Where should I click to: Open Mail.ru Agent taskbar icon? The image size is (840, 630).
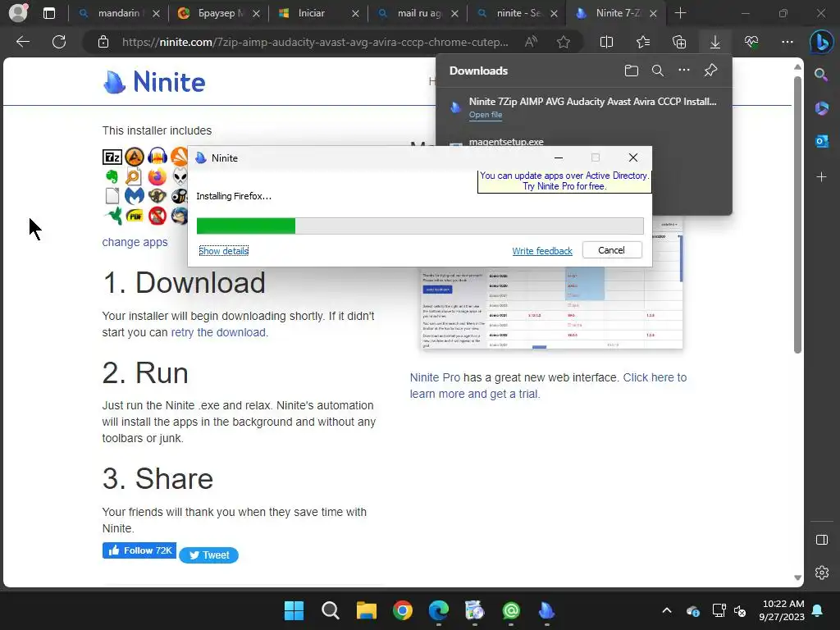(511, 610)
